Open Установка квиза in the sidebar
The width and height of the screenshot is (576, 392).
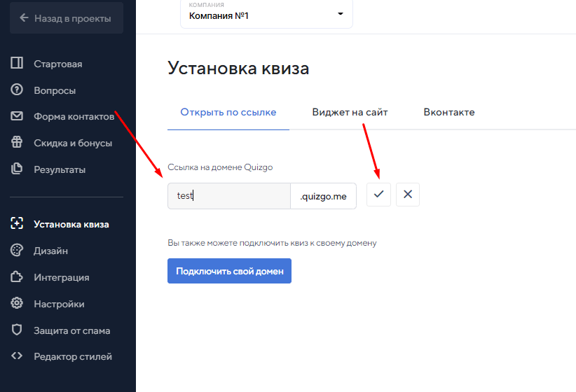tap(71, 224)
